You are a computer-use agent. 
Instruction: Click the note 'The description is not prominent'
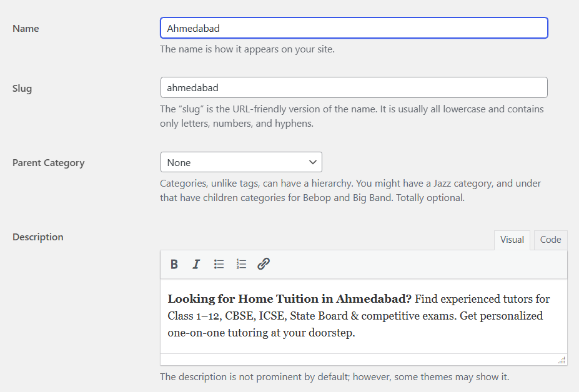pyautogui.click(x=334, y=377)
